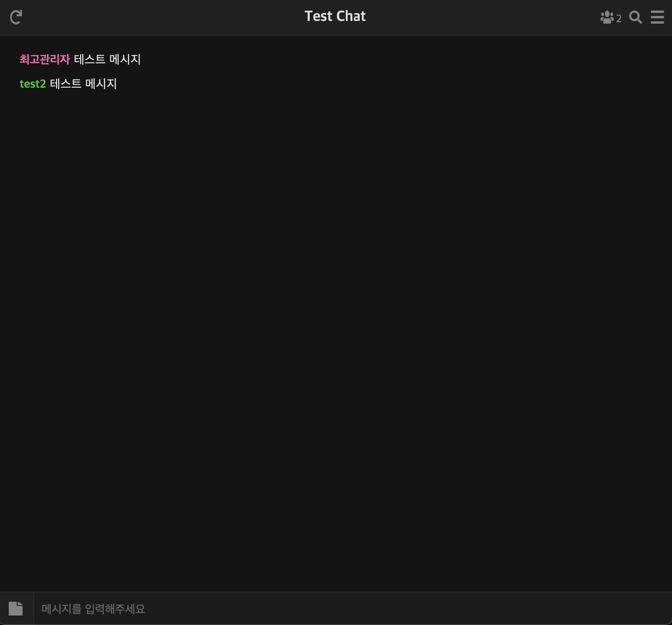Viewport: 672px width, 625px height.
Task: Click test2's 테스트 메시지 text
Action: point(83,84)
